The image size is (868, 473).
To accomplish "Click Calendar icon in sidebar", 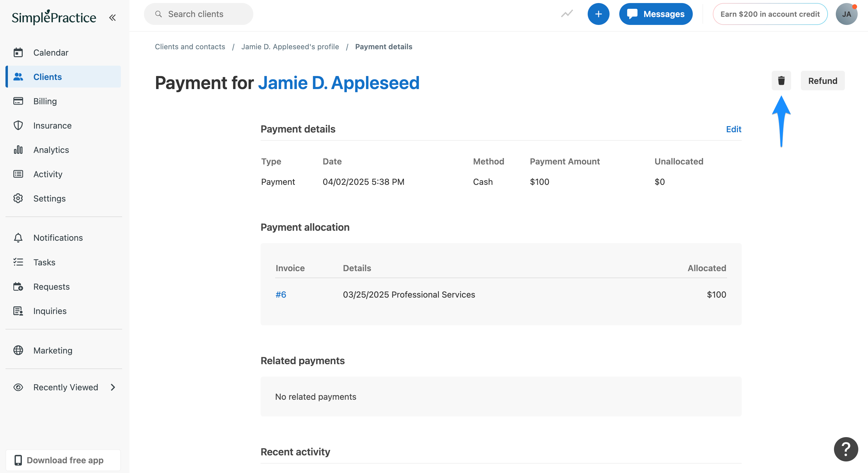I will point(18,53).
